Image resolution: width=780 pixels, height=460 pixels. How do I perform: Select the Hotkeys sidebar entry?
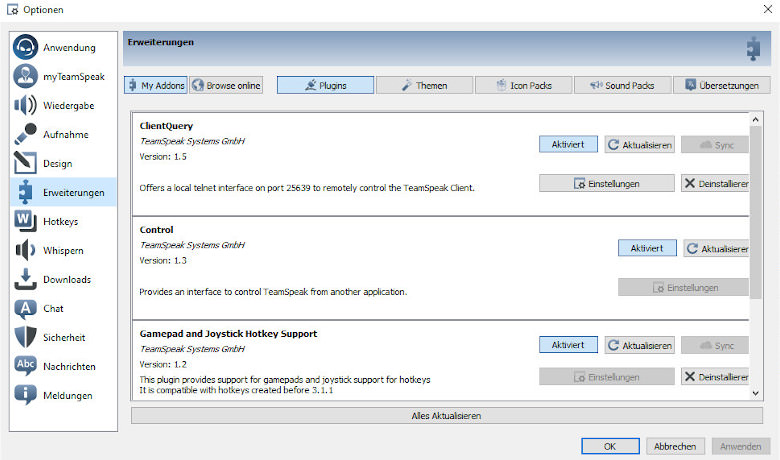coord(62,222)
